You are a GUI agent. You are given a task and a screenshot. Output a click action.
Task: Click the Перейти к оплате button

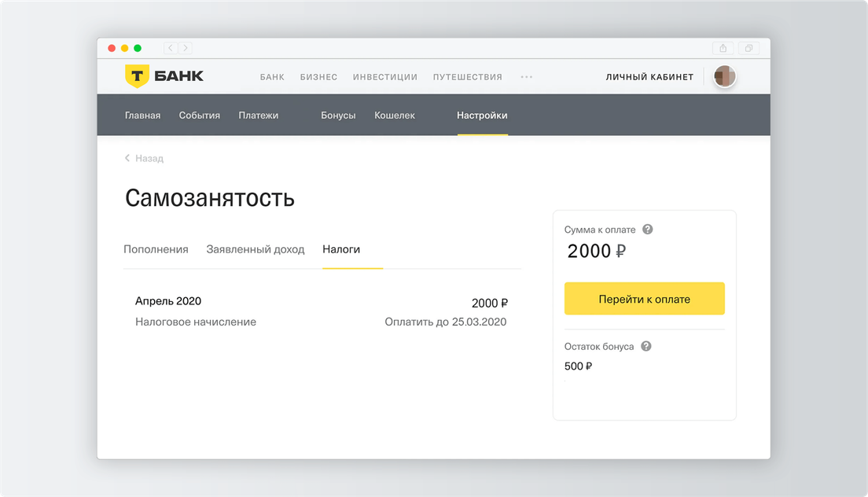644,299
